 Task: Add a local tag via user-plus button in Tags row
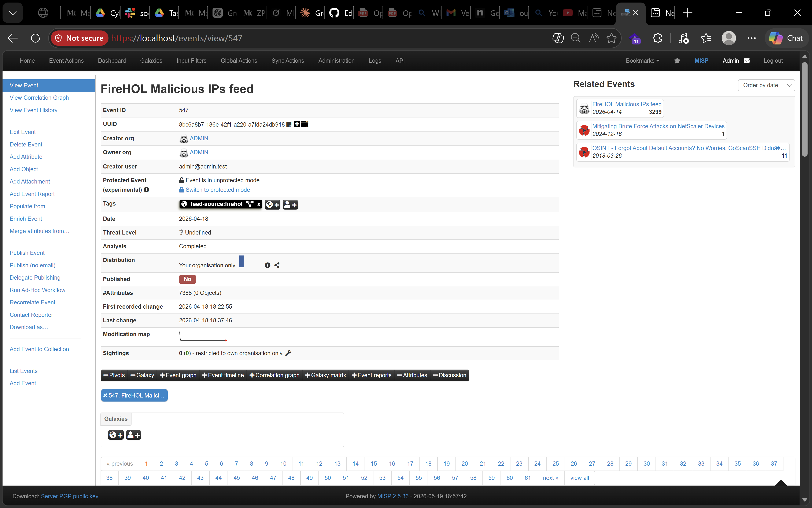(x=290, y=205)
